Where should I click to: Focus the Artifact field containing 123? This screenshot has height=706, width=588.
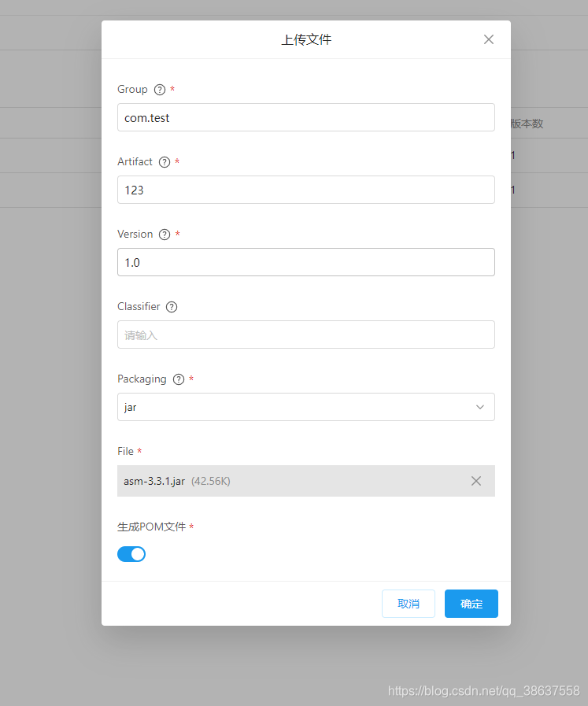(x=306, y=190)
